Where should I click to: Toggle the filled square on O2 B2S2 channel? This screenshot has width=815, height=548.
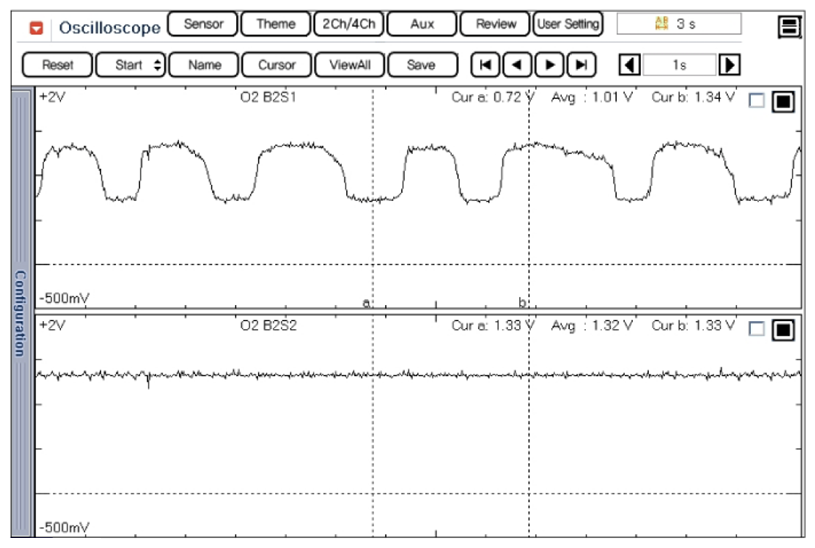[782, 329]
